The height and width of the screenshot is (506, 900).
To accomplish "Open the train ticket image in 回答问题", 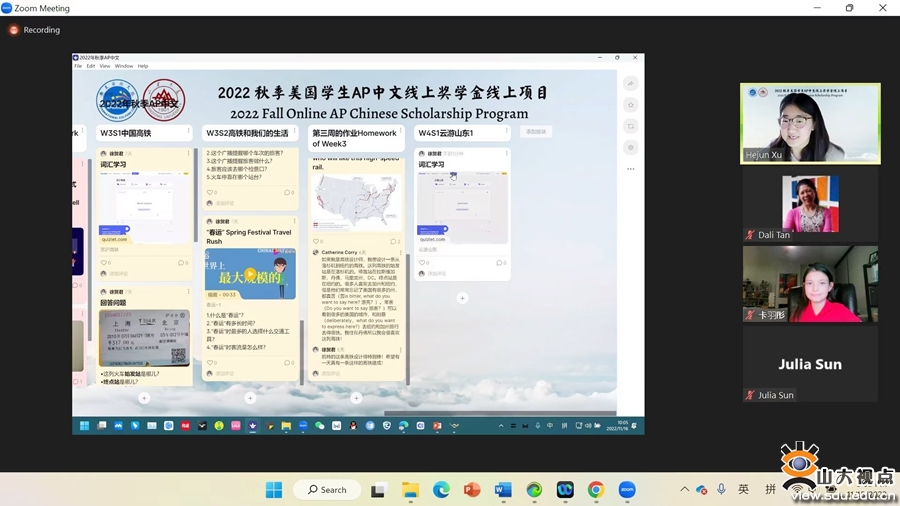I will [x=144, y=338].
